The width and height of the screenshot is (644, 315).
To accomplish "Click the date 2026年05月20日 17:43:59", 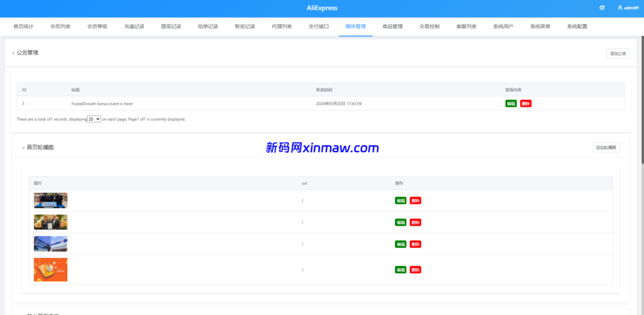I will 338,104.
